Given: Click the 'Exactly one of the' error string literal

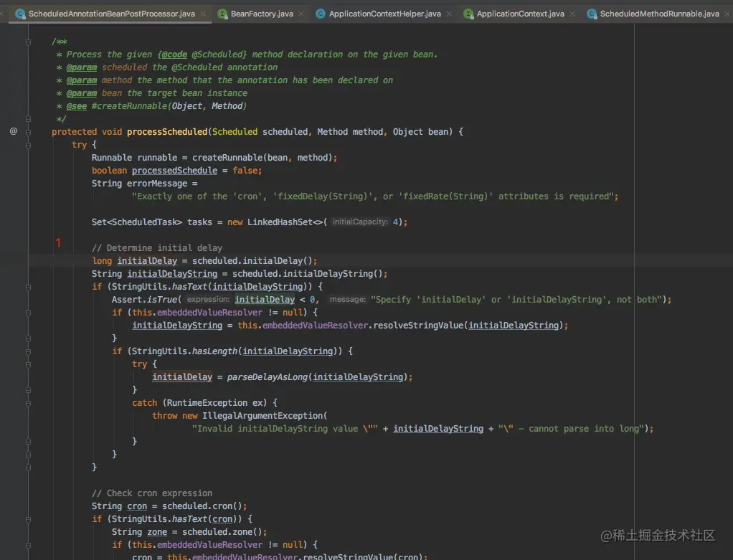Looking at the screenshot, I should click(372, 196).
